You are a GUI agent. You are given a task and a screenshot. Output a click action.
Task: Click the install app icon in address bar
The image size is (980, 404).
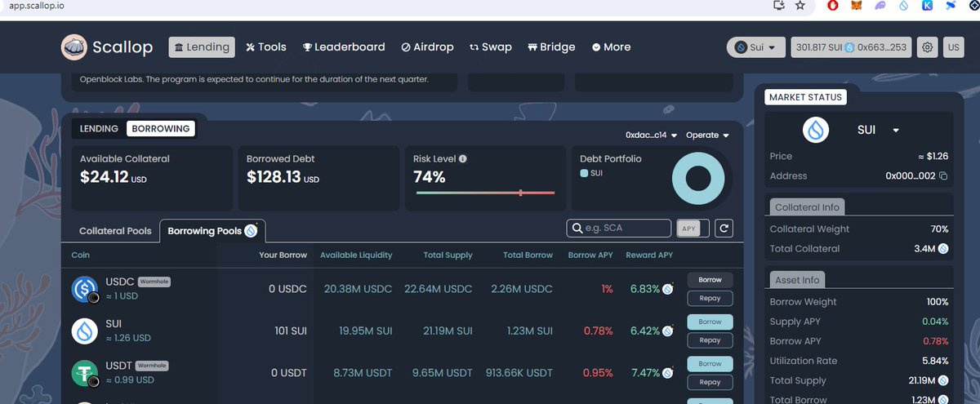pyautogui.click(x=779, y=6)
